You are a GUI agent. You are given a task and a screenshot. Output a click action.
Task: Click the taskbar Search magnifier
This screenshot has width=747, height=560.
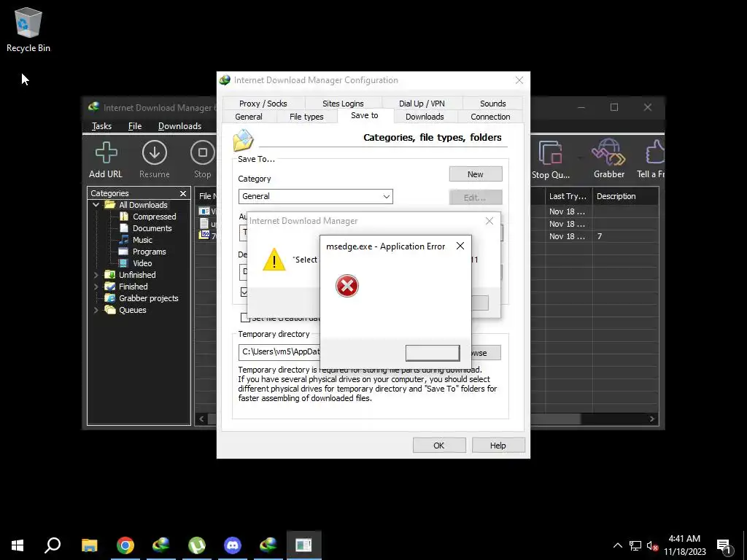pyautogui.click(x=53, y=545)
